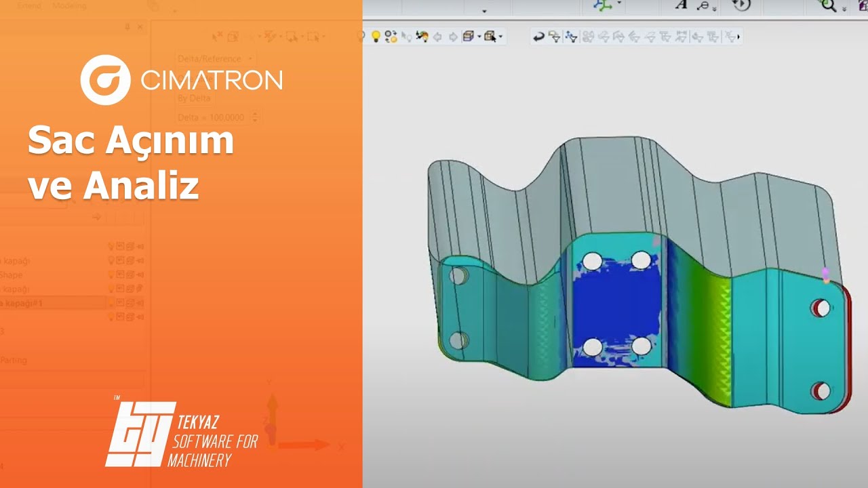Click the grey right arrow next view icon

point(453,37)
